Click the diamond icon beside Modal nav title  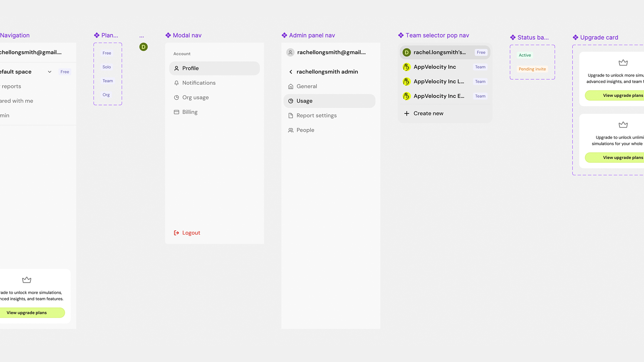click(168, 35)
